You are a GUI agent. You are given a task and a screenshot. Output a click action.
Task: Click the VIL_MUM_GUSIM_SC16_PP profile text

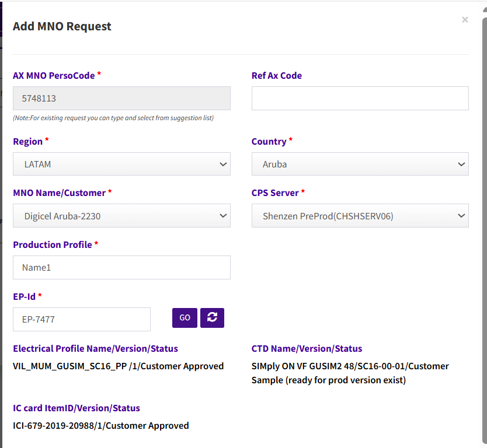[x=118, y=366]
